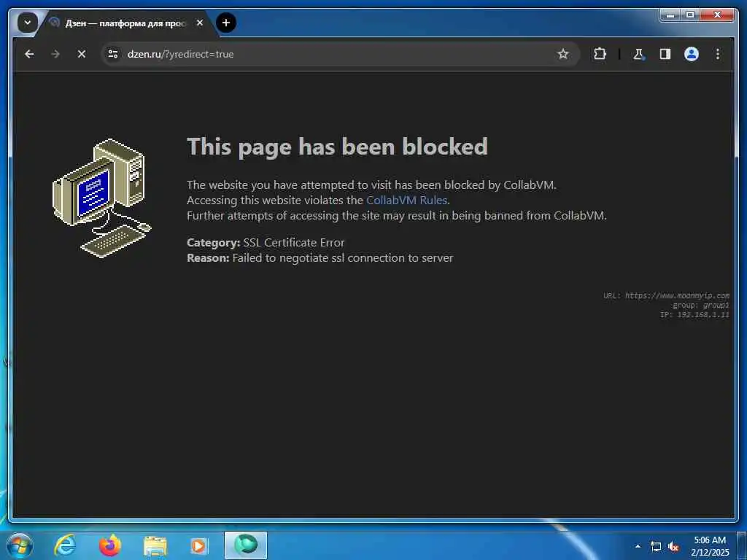View site information icon in address bar
The image size is (747, 560).
tap(113, 54)
